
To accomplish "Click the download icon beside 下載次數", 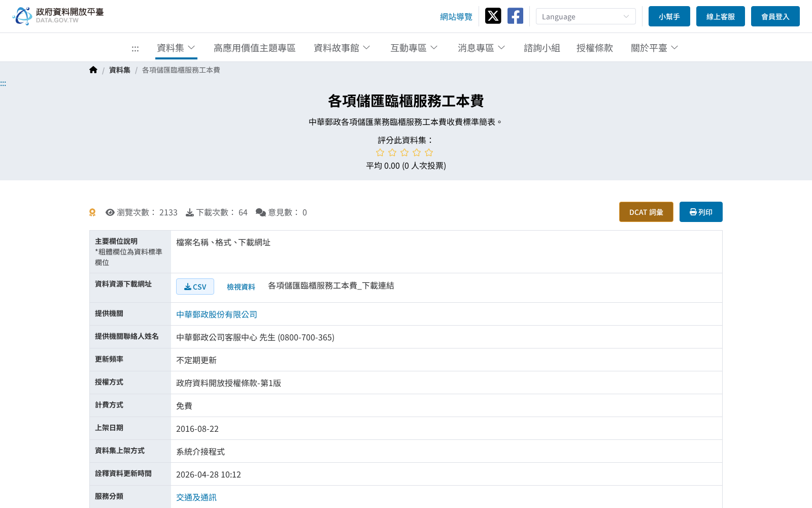I will pyautogui.click(x=190, y=212).
